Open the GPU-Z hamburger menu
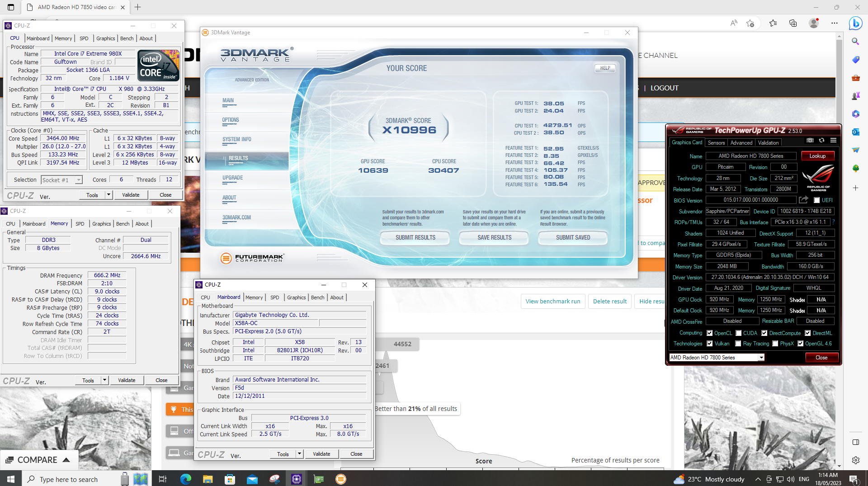 (x=833, y=140)
